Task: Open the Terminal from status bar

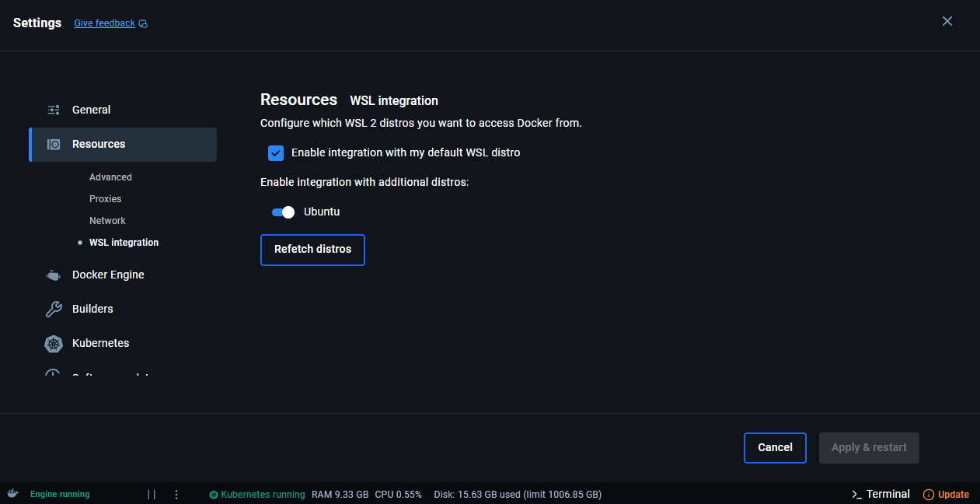Action: [881, 494]
